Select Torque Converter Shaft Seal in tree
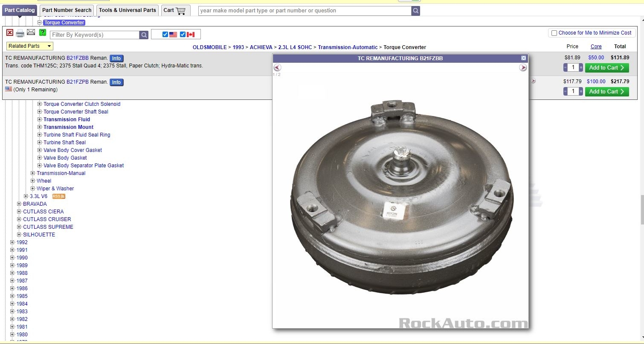The image size is (644, 344). [76, 112]
